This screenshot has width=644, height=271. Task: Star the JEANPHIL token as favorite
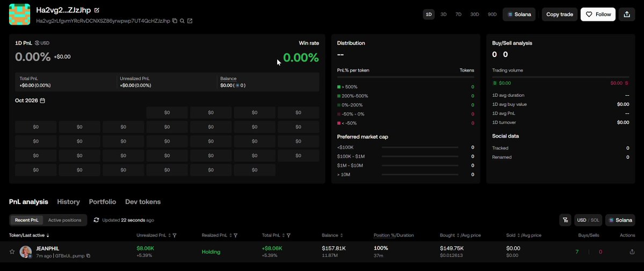pyautogui.click(x=12, y=252)
